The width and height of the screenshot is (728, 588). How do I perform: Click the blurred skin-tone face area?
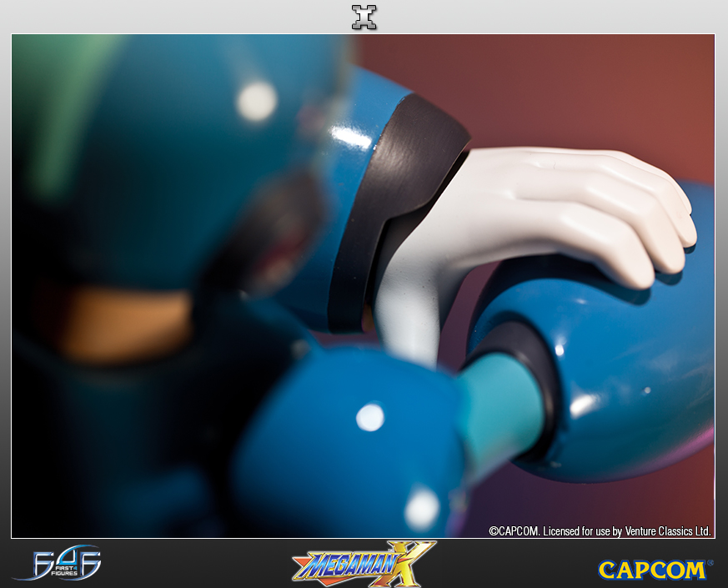pyautogui.click(x=125, y=325)
